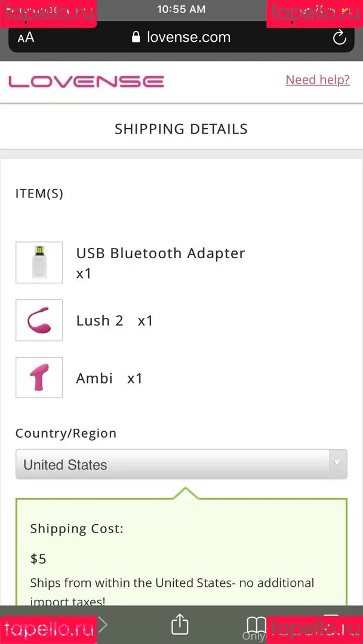Open the Safari share sheet icon

click(180, 624)
